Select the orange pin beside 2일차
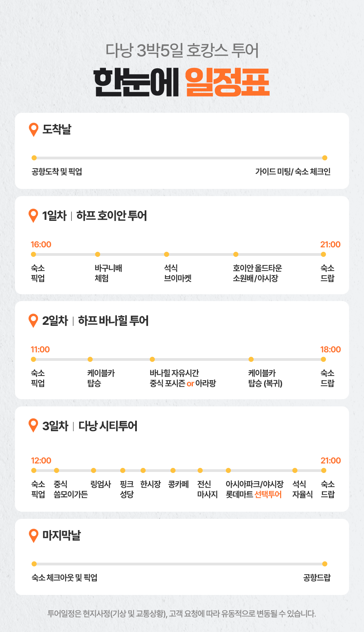This screenshot has width=364, height=632. [x=34, y=320]
